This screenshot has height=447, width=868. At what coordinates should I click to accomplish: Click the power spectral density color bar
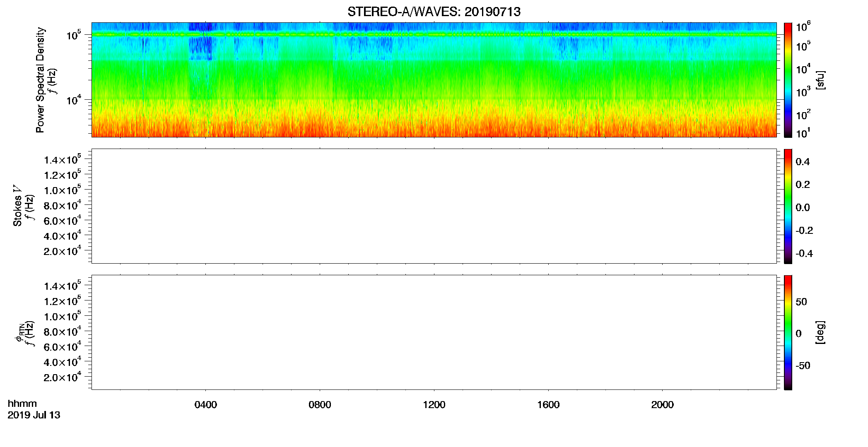[788, 80]
